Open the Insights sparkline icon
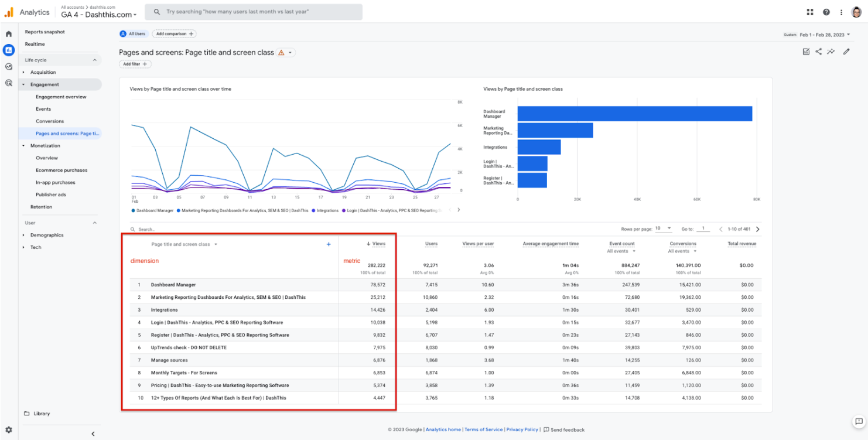This screenshot has height=440, width=868. [x=831, y=52]
